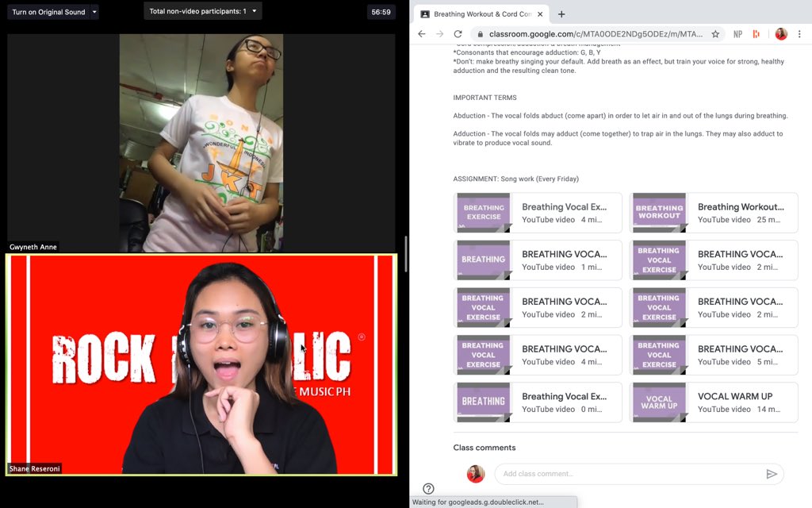Click the red extension icon in toolbar

(x=756, y=34)
